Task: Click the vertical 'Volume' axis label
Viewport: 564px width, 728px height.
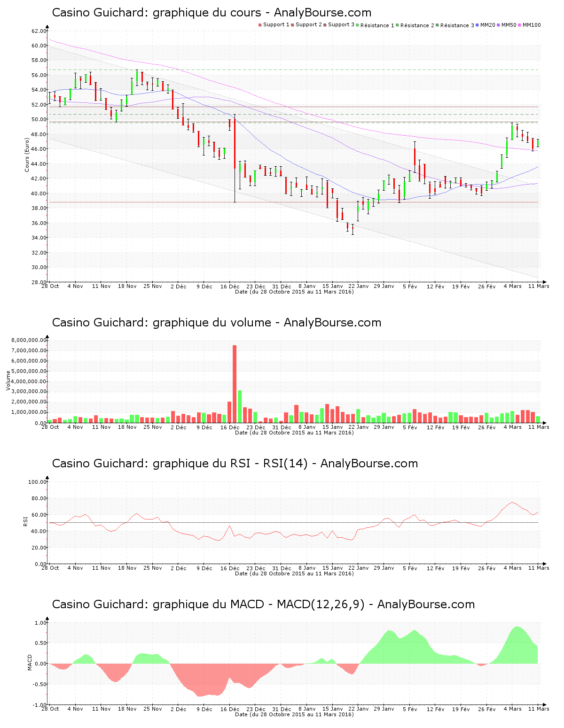Action: 8,380
